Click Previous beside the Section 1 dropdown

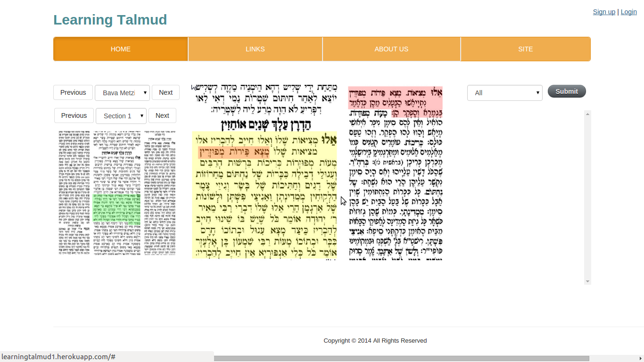click(74, 115)
